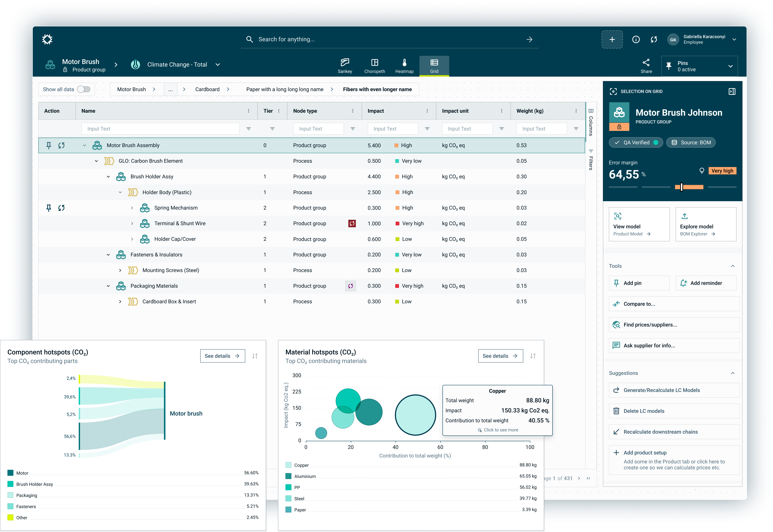Image resolution: width=773 pixels, height=532 pixels.
Task: Toggle Show all data switch
Action: pos(84,89)
